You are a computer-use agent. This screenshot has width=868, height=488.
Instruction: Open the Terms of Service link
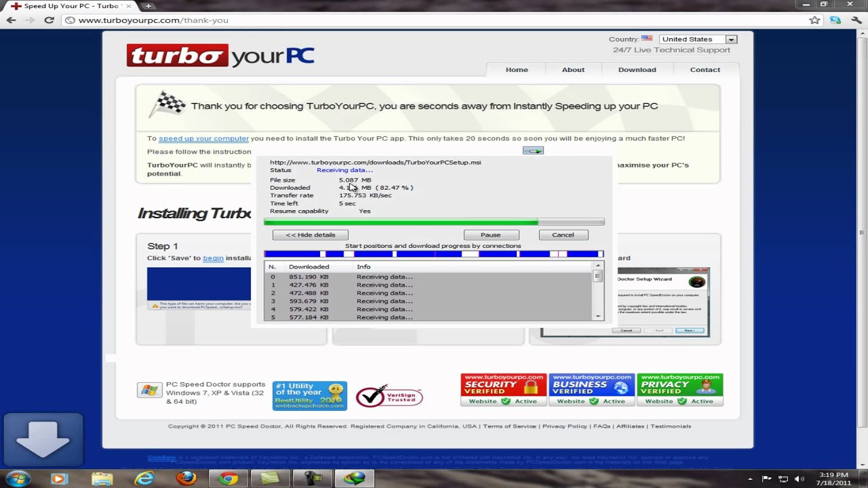[x=509, y=426]
